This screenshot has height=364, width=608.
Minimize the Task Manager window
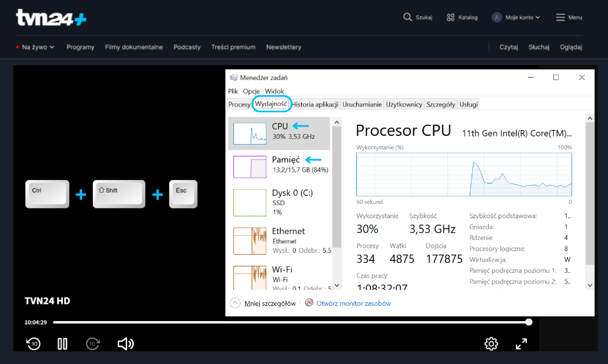530,78
